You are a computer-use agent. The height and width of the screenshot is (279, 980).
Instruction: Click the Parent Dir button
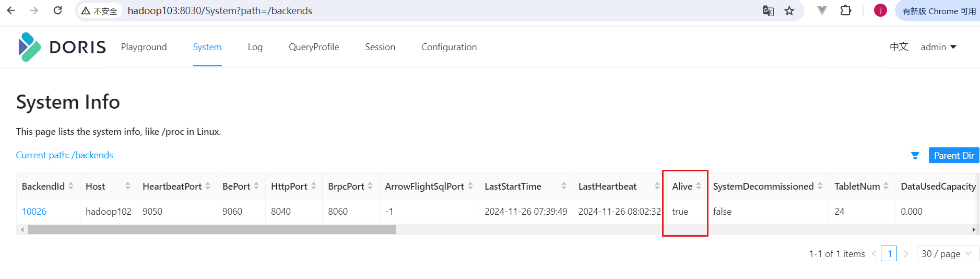954,155
